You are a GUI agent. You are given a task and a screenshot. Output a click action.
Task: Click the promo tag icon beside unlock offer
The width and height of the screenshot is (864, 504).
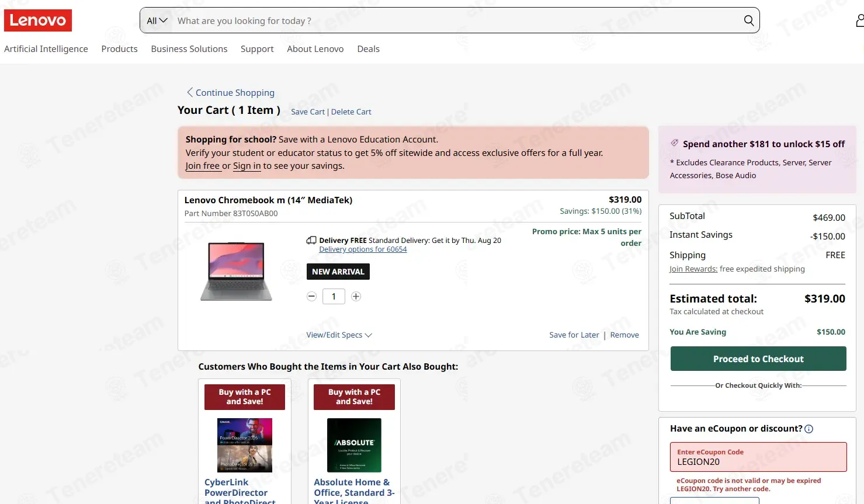coord(674,143)
